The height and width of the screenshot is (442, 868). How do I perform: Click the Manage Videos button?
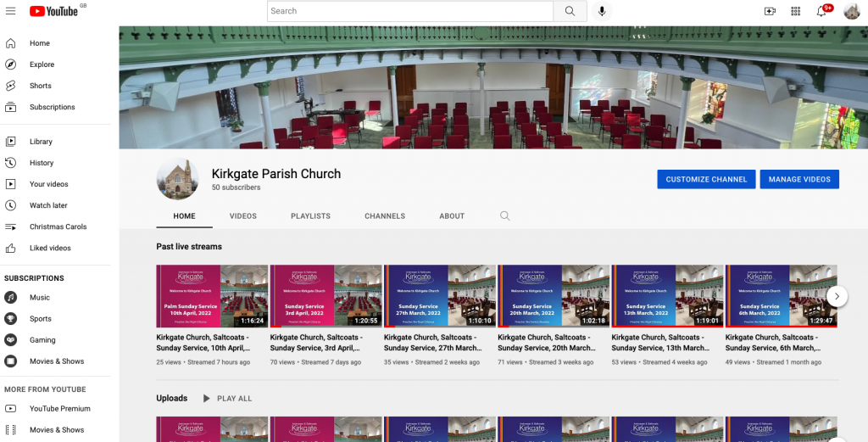[799, 180]
